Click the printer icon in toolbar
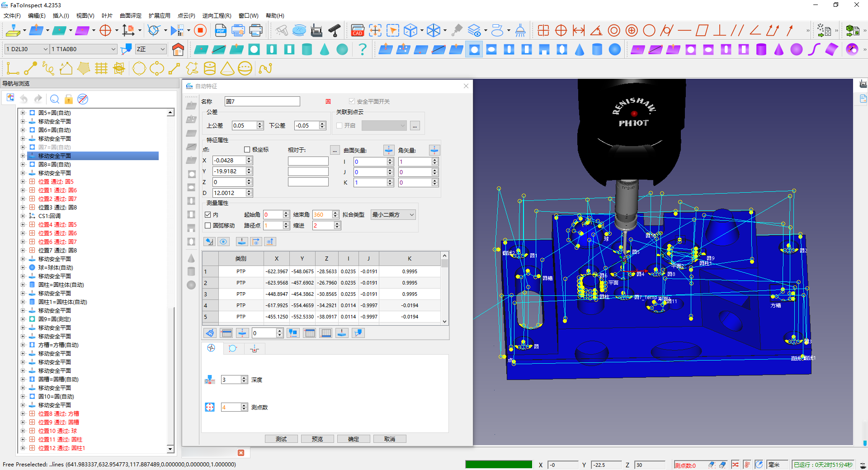Viewport: 868px width, 470px height. (x=256, y=30)
